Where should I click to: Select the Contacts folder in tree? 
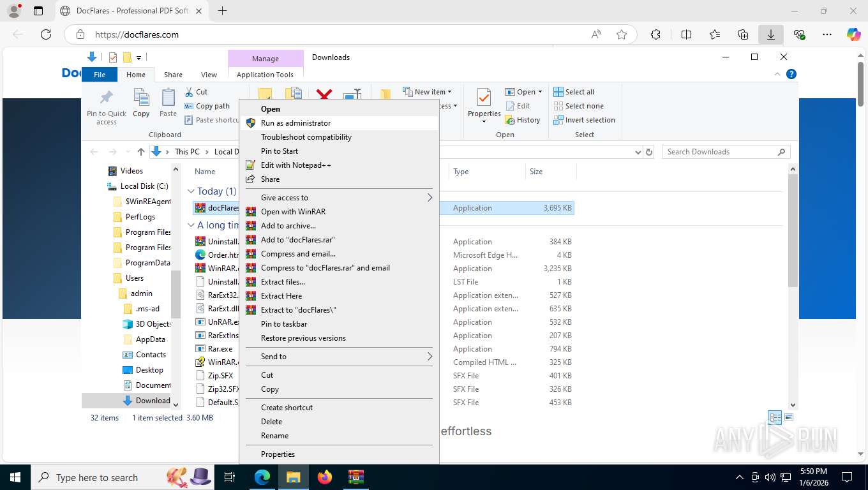[x=144, y=355]
